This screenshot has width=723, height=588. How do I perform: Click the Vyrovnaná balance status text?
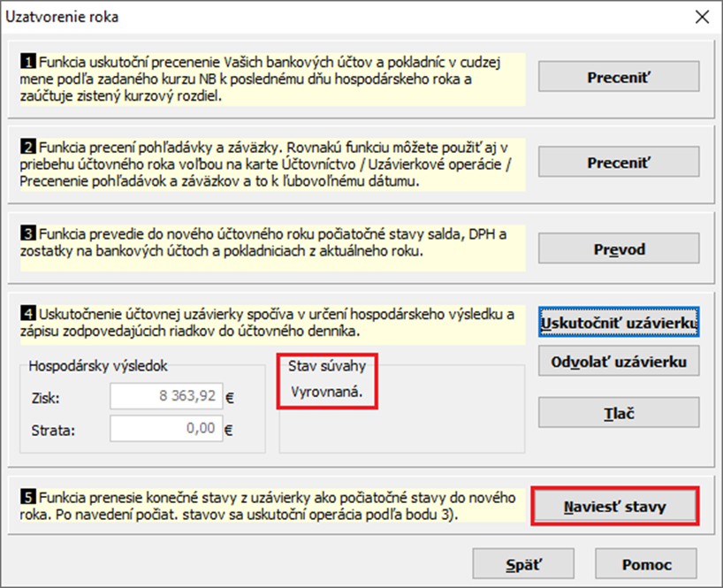[327, 391]
